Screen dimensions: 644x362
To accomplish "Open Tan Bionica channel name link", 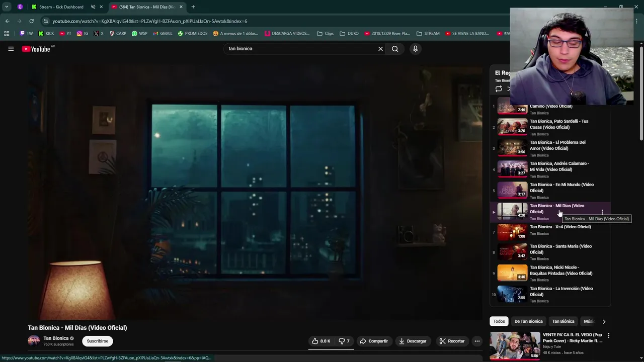I will [x=56, y=338].
